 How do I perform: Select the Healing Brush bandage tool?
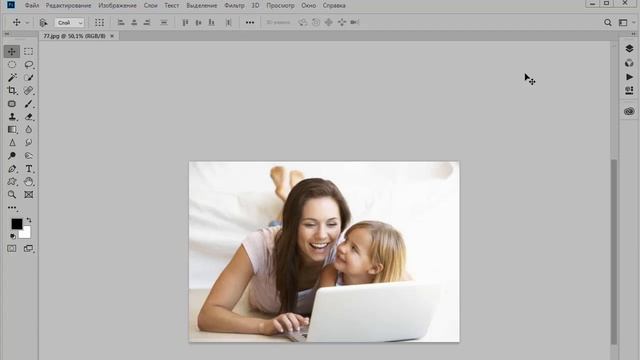pyautogui.click(x=28, y=90)
